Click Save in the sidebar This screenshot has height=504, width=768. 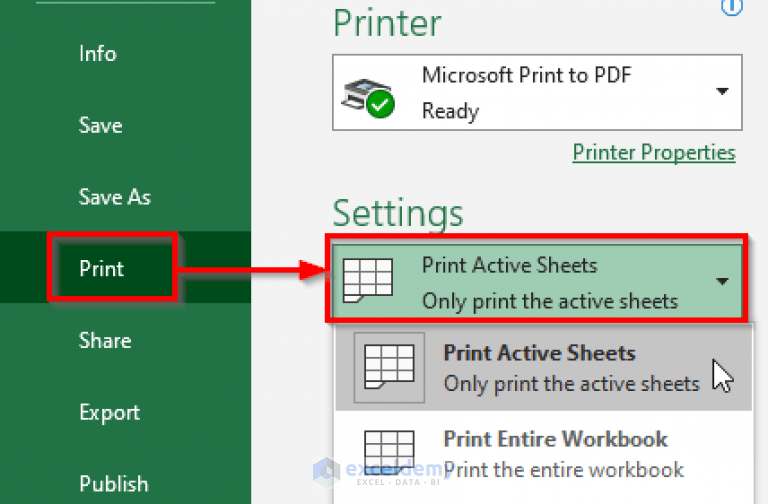[100, 125]
